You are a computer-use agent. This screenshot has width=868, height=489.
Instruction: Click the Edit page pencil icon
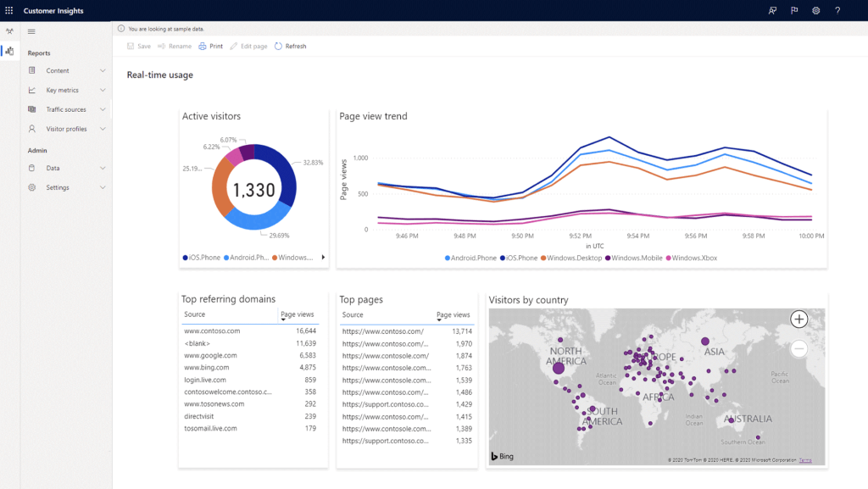click(234, 46)
